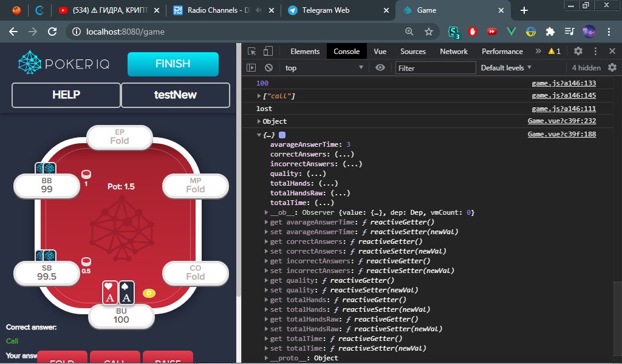The height and width of the screenshot is (364, 622).
Task: Expand the __proto__: Object property
Action: (267, 358)
